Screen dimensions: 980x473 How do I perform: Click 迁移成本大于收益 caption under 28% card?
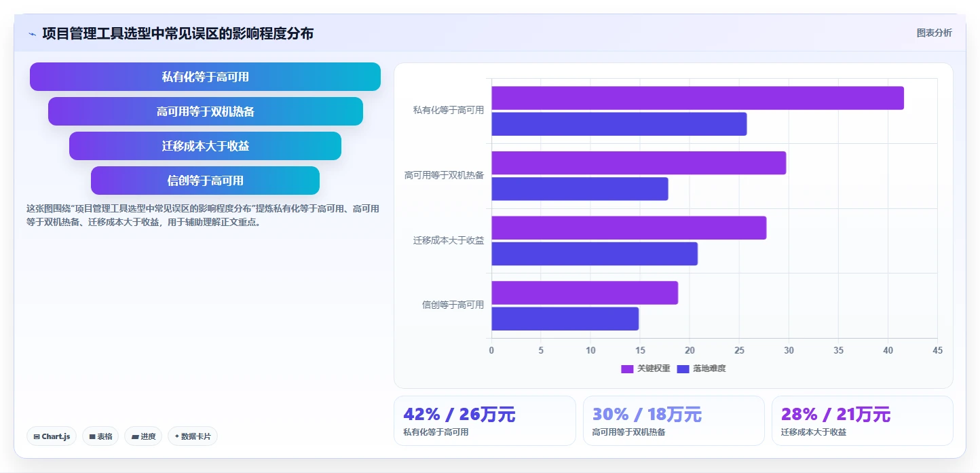(x=813, y=432)
